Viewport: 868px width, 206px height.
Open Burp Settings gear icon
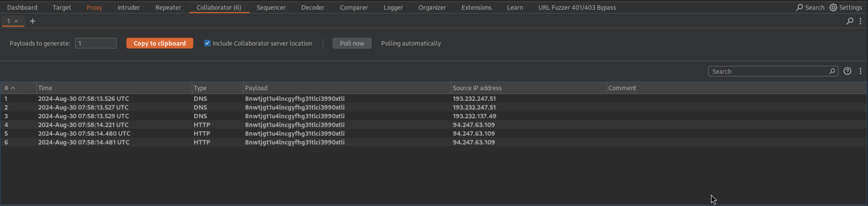(833, 8)
